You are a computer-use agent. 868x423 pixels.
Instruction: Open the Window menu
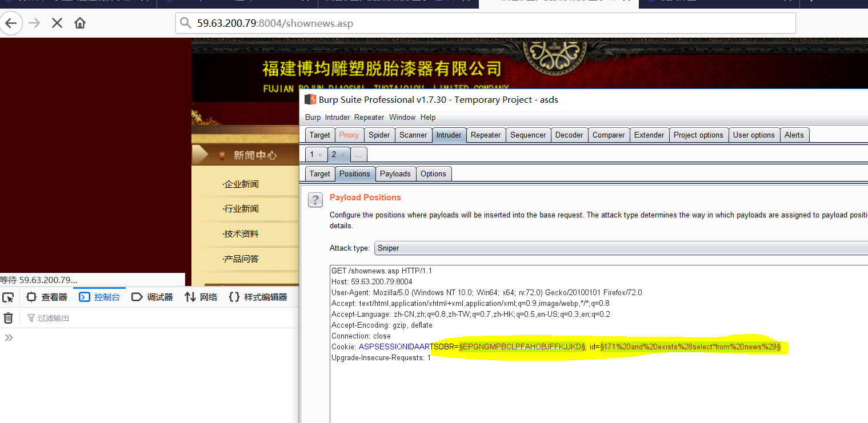(402, 117)
